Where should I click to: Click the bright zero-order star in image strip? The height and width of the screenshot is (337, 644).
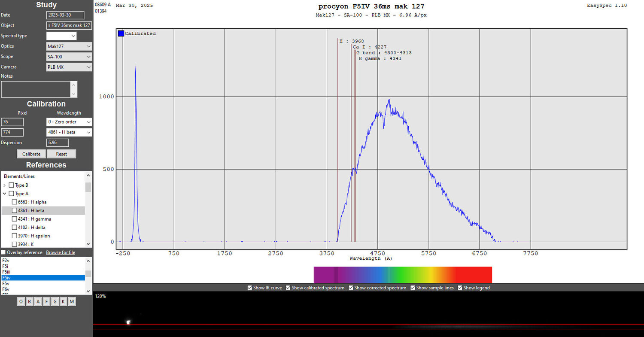click(128, 322)
